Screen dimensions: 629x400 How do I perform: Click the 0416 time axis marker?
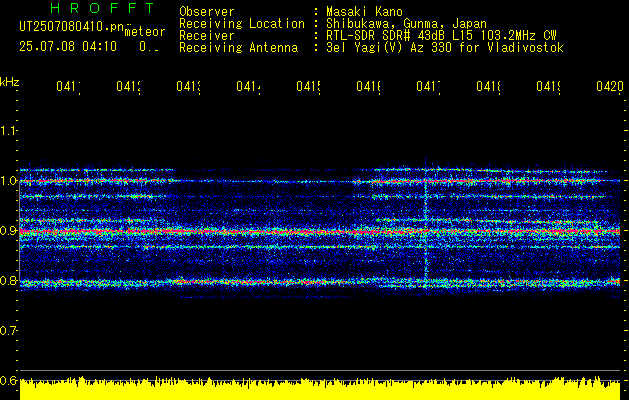click(x=369, y=86)
